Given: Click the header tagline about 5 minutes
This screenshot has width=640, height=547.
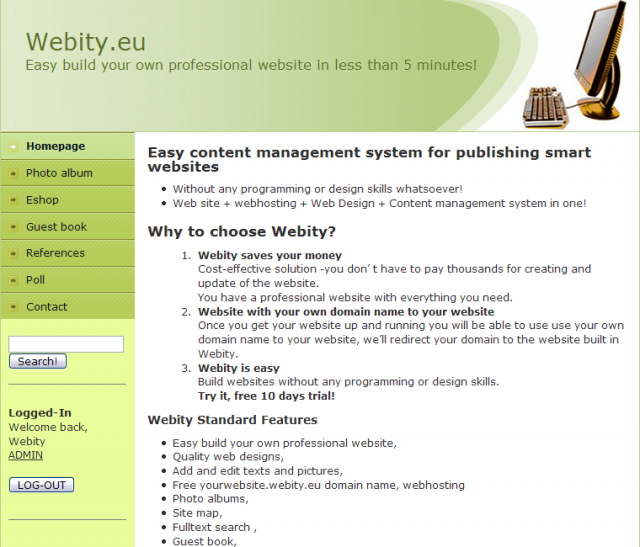Looking at the screenshot, I should pyautogui.click(x=251, y=65).
